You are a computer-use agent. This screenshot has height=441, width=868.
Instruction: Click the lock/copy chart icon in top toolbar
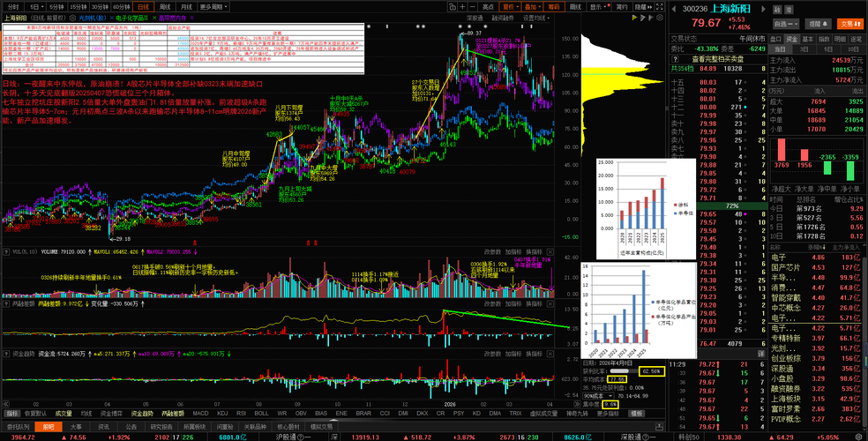click(453, 7)
